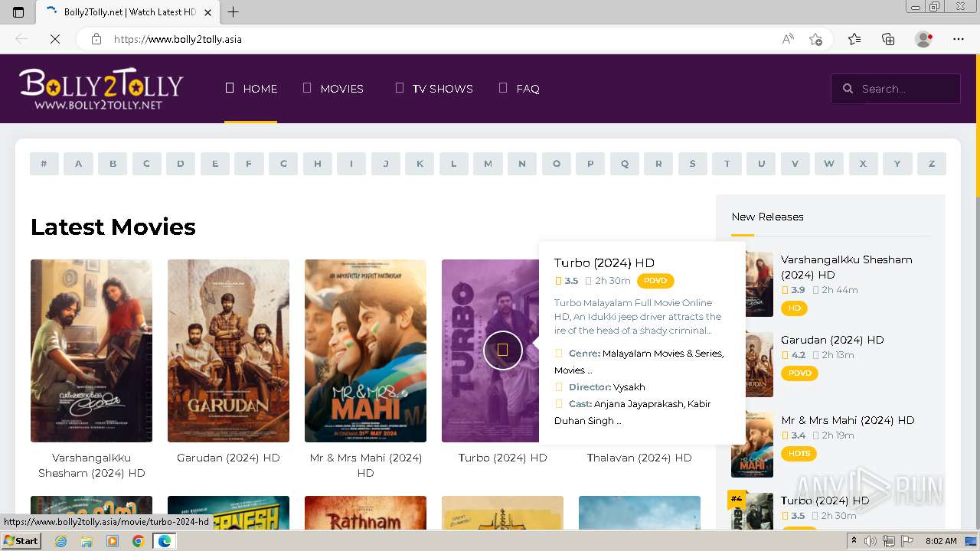
Task: Open the Garudan (2024) HD title under its poster
Action: pos(228,458)
